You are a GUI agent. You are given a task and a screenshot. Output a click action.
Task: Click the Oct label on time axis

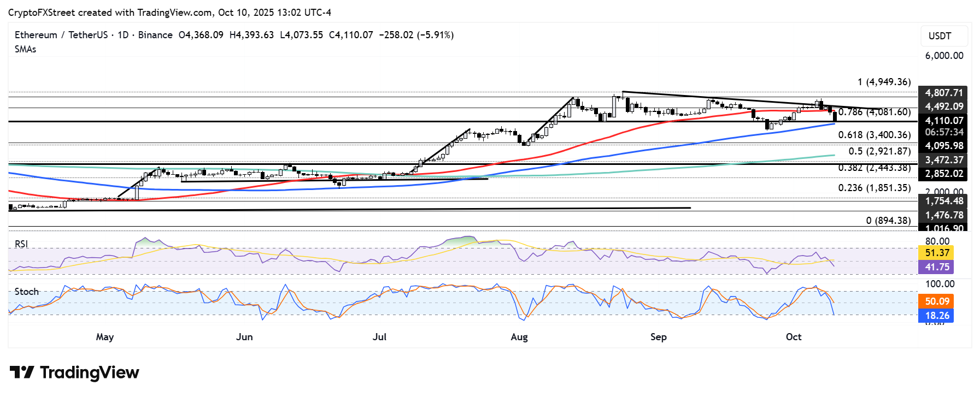[x=794, y=337]
